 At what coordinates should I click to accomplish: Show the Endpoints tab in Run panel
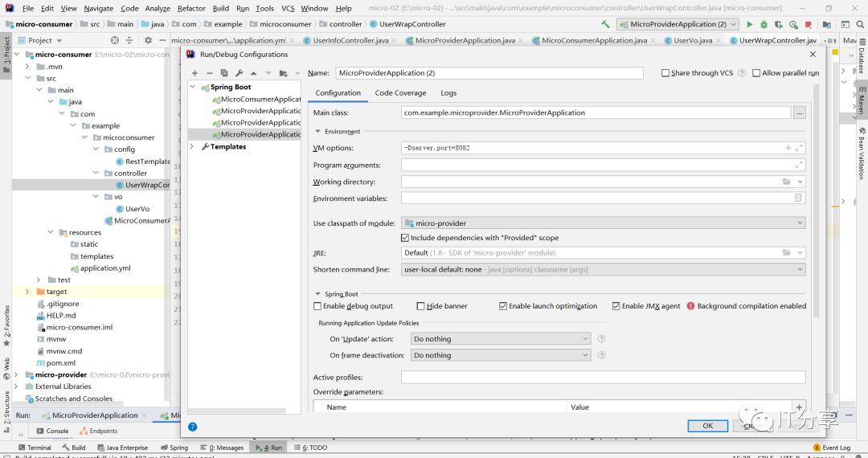tap(99, 431)
